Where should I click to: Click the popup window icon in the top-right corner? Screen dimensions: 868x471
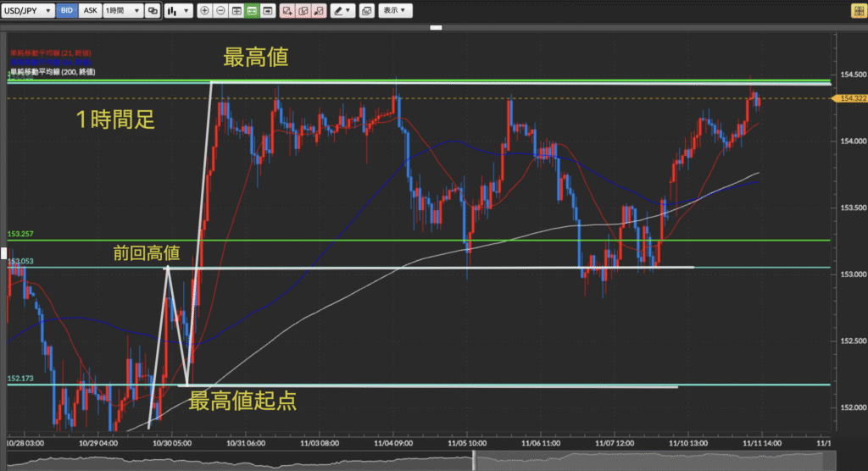855,10
